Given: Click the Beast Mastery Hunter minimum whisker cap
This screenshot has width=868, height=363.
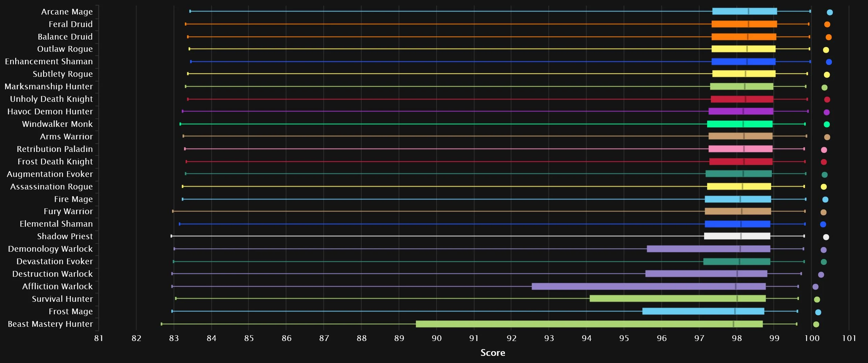Looking at the screenshot, I should tap(162, 324).
